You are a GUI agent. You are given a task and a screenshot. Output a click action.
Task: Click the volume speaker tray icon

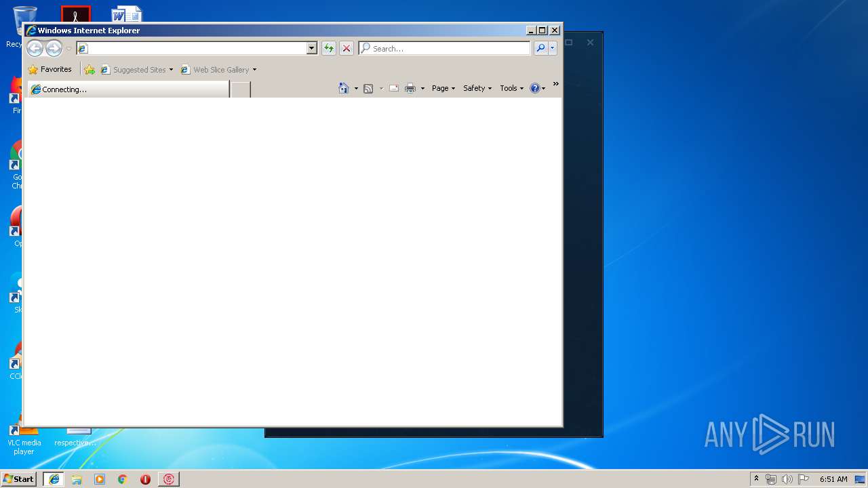(x=787, y=479)
